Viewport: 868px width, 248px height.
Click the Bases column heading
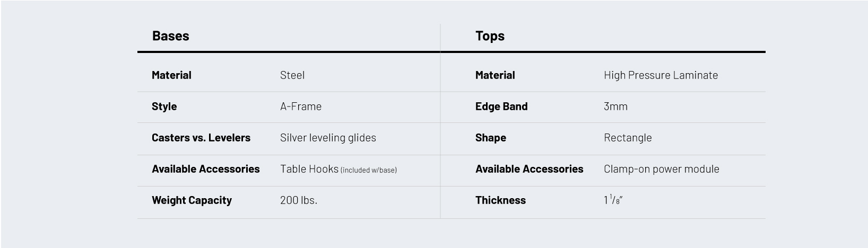click(x=170, y=36)
